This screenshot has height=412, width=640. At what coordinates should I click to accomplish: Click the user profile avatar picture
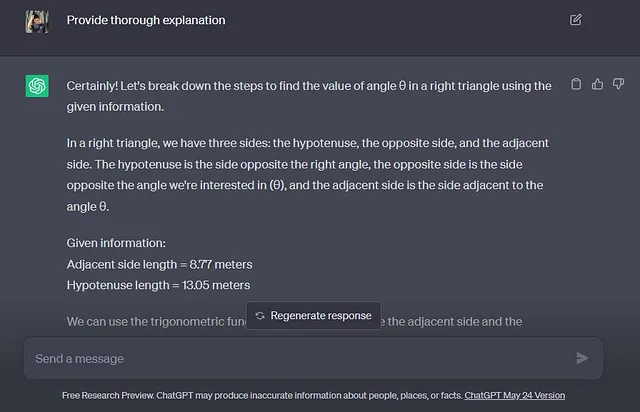pos(37,21)
